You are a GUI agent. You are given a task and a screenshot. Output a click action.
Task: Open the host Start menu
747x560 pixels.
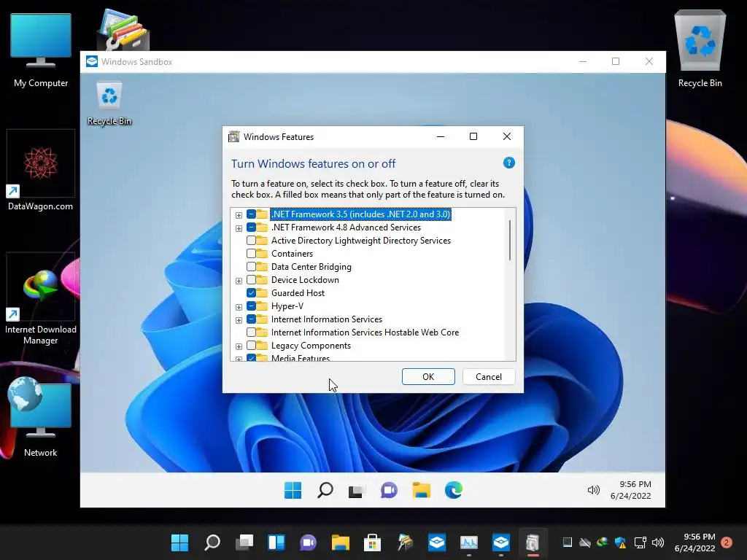(x=179, y=542)
